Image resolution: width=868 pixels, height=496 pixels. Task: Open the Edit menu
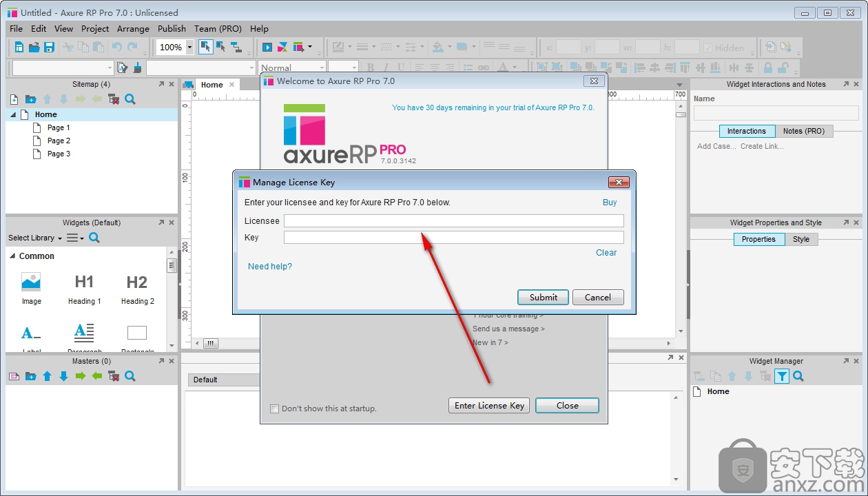39,29
